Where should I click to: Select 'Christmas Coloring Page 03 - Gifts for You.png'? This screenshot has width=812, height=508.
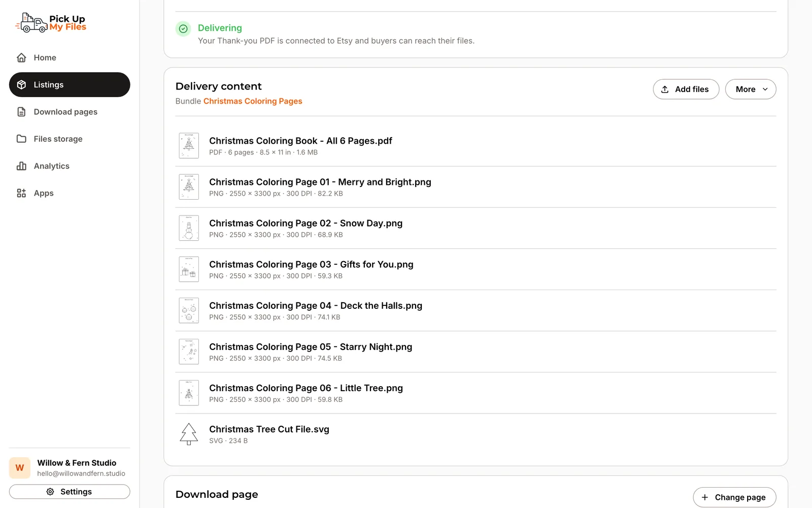[311, 264]
